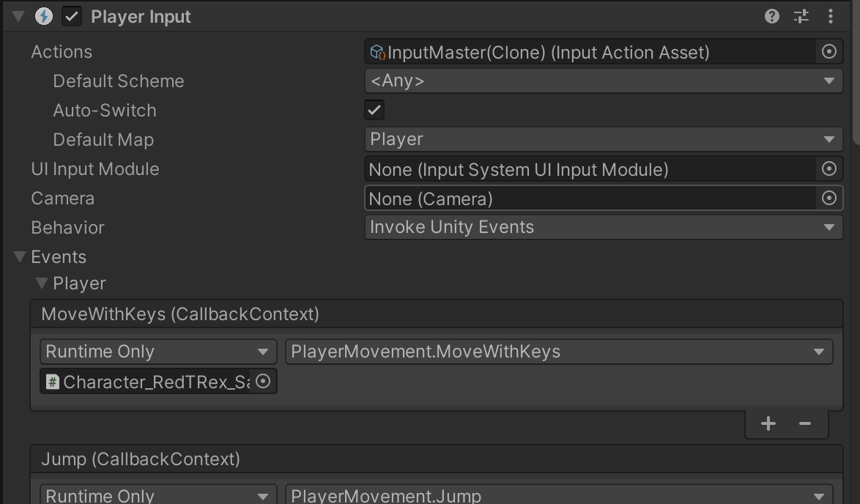860x504 pixels.
Task: Open the component preset selector icon
Action: tap(801, 16)
